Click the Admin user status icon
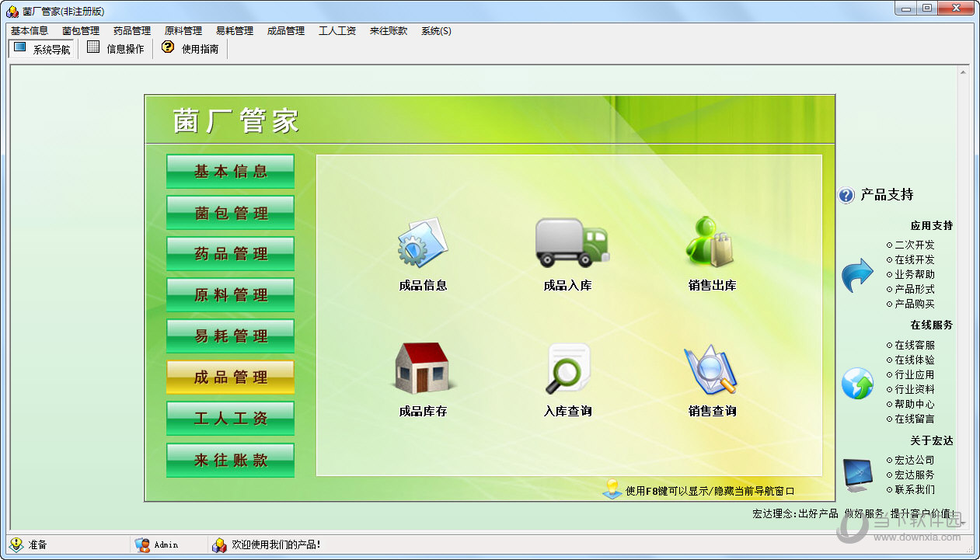Viewport: 980px width, 560px height. [x=142, y=544]
